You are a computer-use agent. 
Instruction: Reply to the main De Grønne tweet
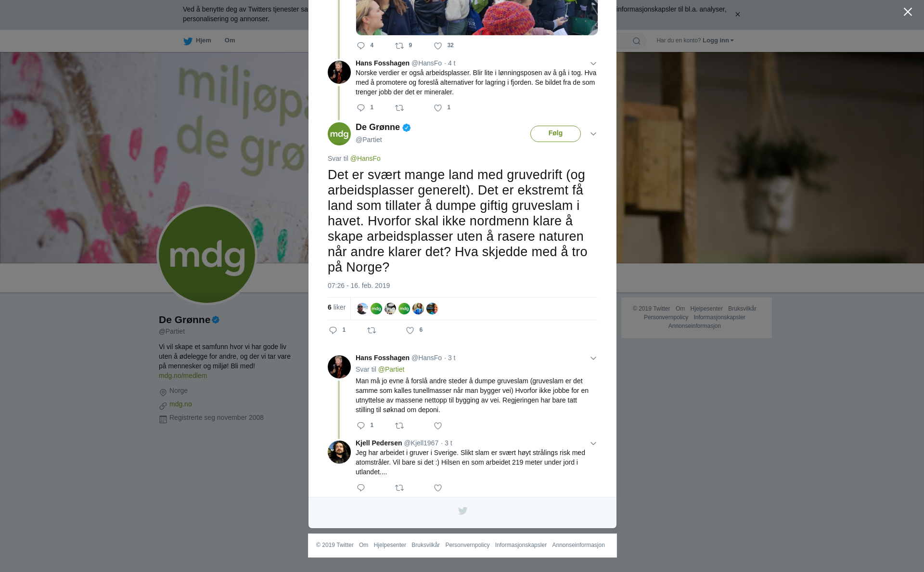[x=333, y=330]
